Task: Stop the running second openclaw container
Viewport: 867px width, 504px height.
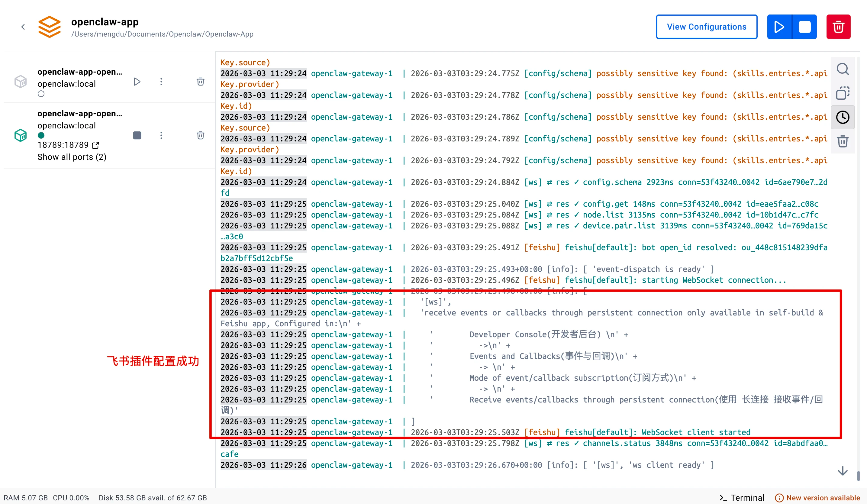Action: coord(137,136)
